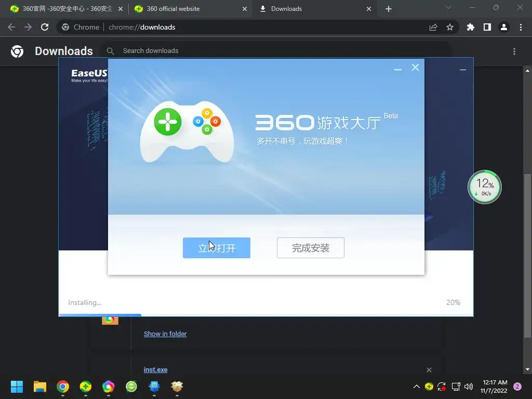Open the Show in folder link
This screenshot has width=532, height=399.
pos(165,334)
